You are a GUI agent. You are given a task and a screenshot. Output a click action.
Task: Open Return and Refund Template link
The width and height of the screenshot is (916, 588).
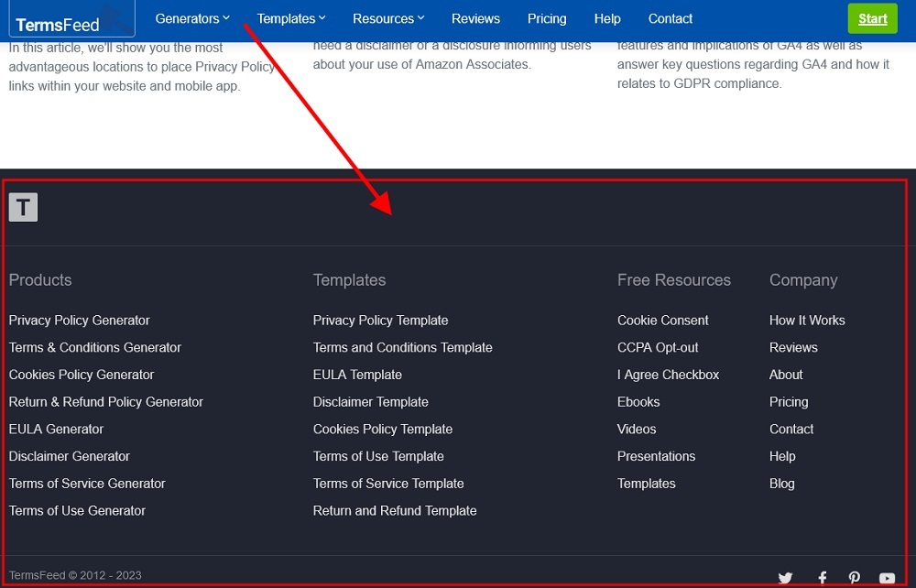click(x=395, y=510)
